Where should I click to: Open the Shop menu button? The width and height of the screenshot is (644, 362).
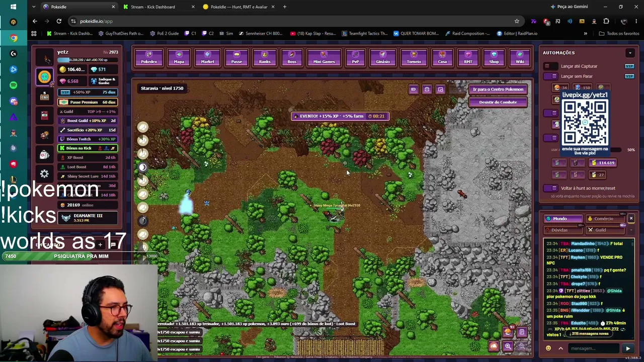[494, 58]
